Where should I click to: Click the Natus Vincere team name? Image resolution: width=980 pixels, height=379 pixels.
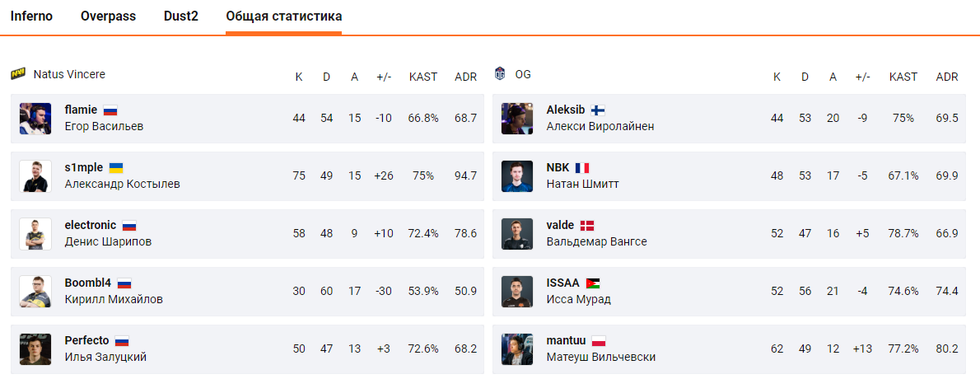[69, 74]
